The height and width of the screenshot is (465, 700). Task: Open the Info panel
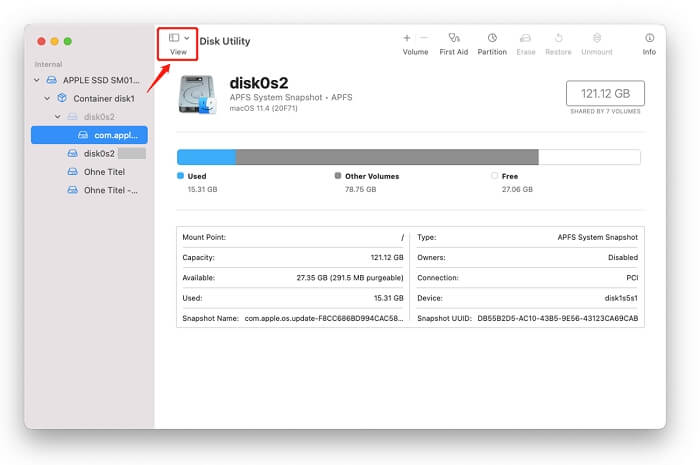649,44
